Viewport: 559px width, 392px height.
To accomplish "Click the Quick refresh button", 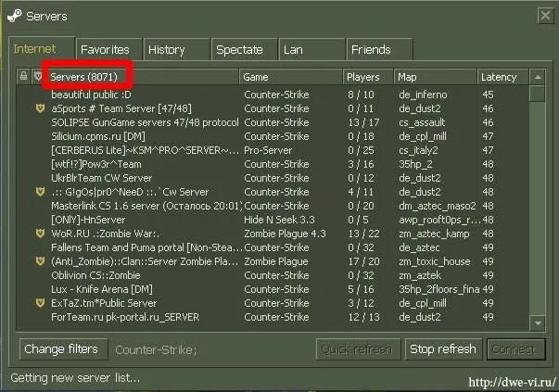I will [358, 348].
